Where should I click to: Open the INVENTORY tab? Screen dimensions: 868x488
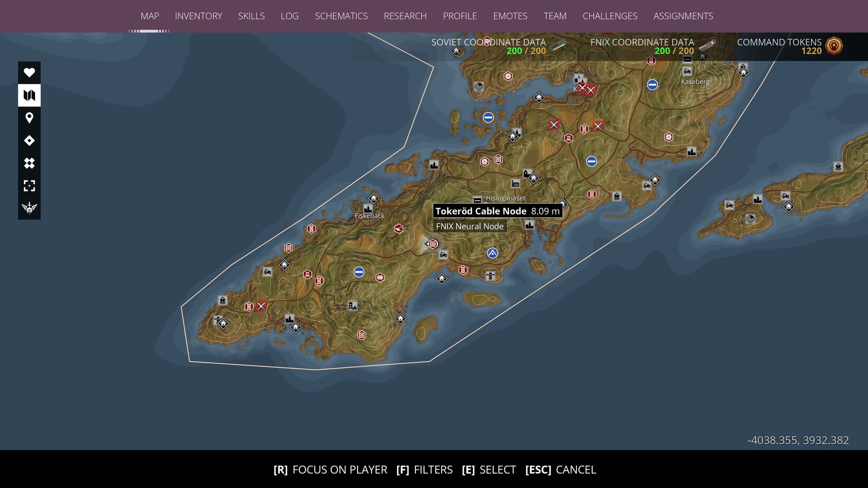(x=198, y=16)
